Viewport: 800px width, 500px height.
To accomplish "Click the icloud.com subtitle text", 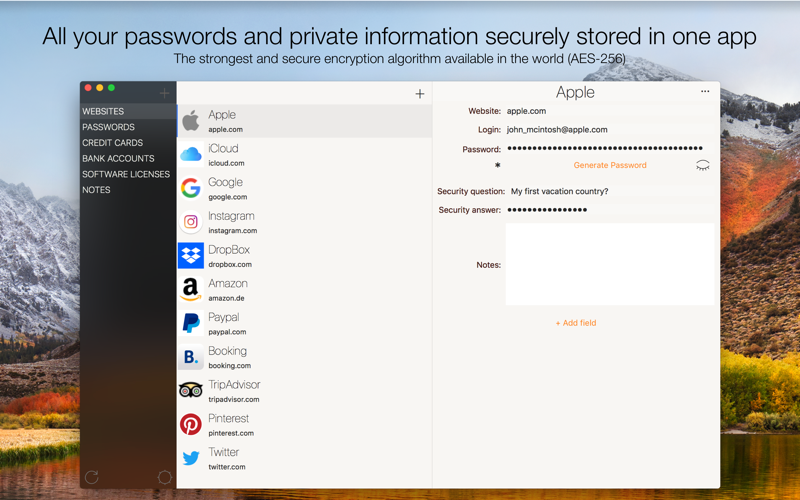I will [x=226, y=163].
